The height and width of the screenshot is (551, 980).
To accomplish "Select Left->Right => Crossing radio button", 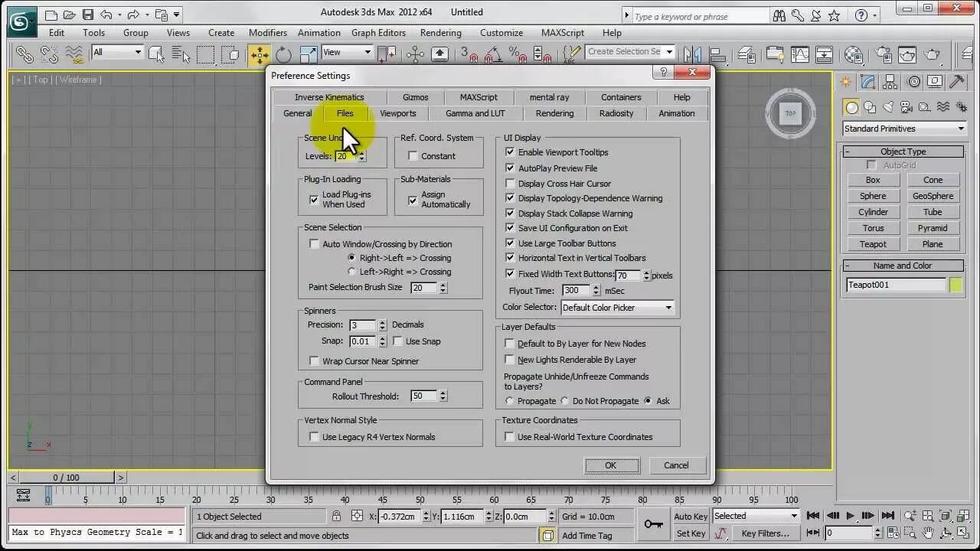I will pos(352,272).
